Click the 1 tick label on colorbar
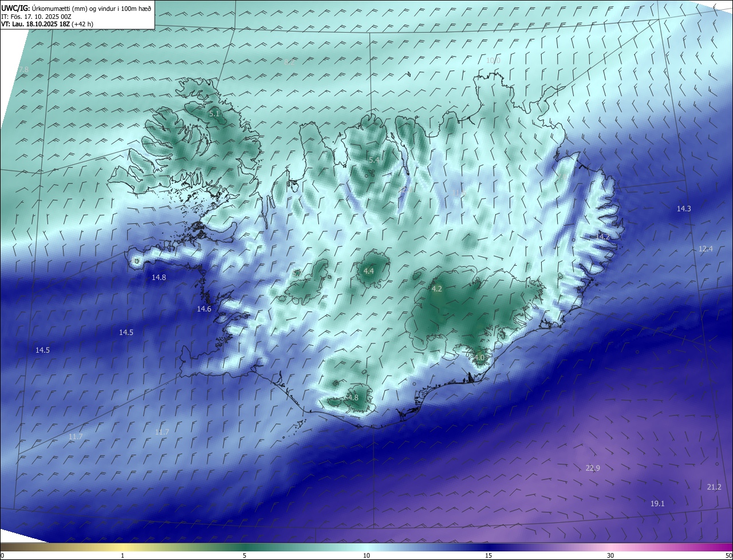 123,555
